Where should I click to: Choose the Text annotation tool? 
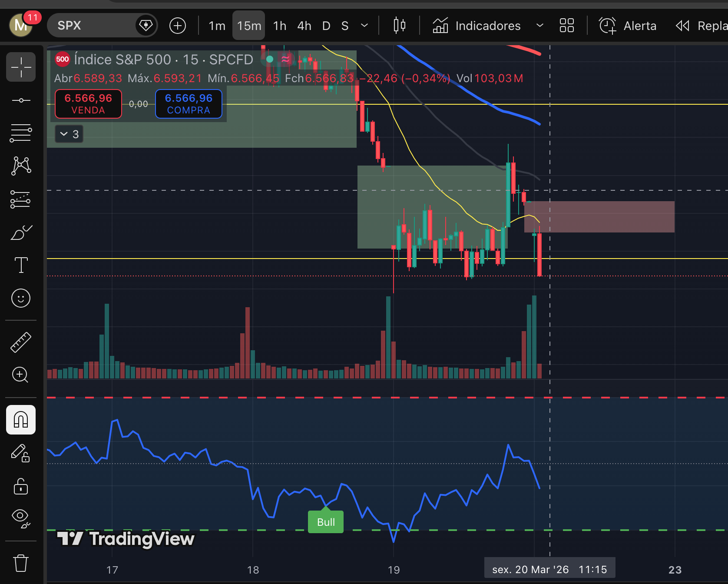21,265
